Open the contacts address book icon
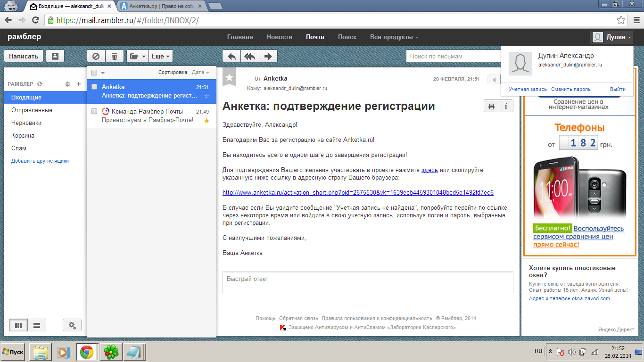The height and width of the screenshot is (362, 644). click(55, 56)
